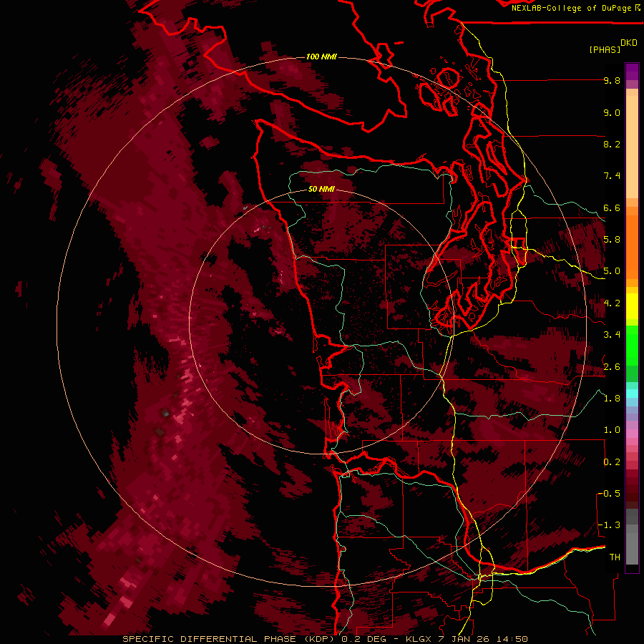644x644 pixels.
Task: Click the 7.4 scale value
Action: [612, 176]
